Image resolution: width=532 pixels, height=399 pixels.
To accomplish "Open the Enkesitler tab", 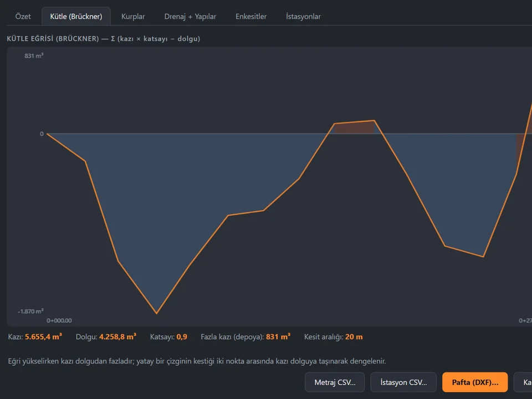I will [x=251, y=16].
